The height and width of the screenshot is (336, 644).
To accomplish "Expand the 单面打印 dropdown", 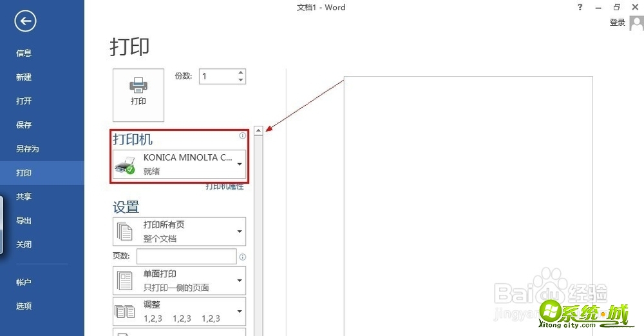I will 240,281.
